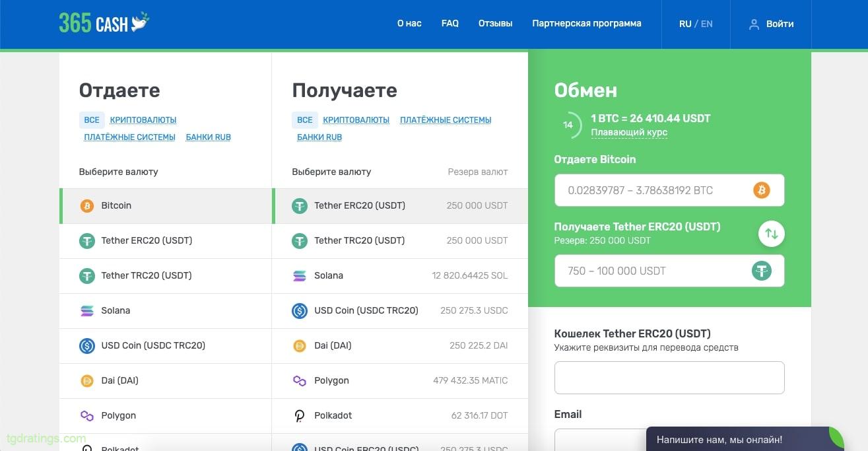Viewport: 868px width, 451px height.
Task: Select ВСЕ filter under Отдаете
Action: 92,120
